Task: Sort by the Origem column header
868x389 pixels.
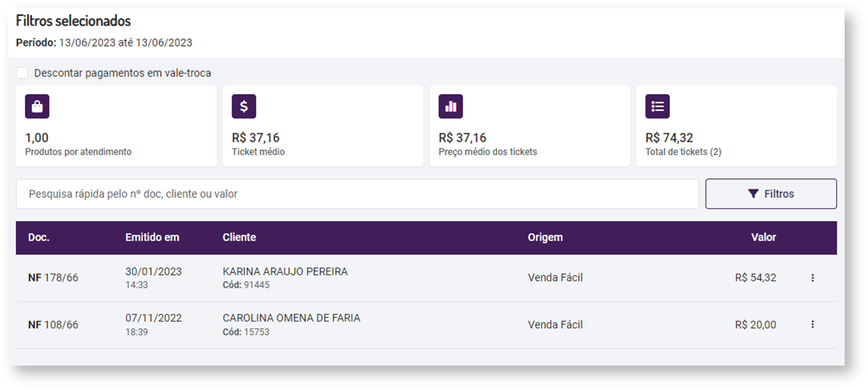Action: click(545, 237)
